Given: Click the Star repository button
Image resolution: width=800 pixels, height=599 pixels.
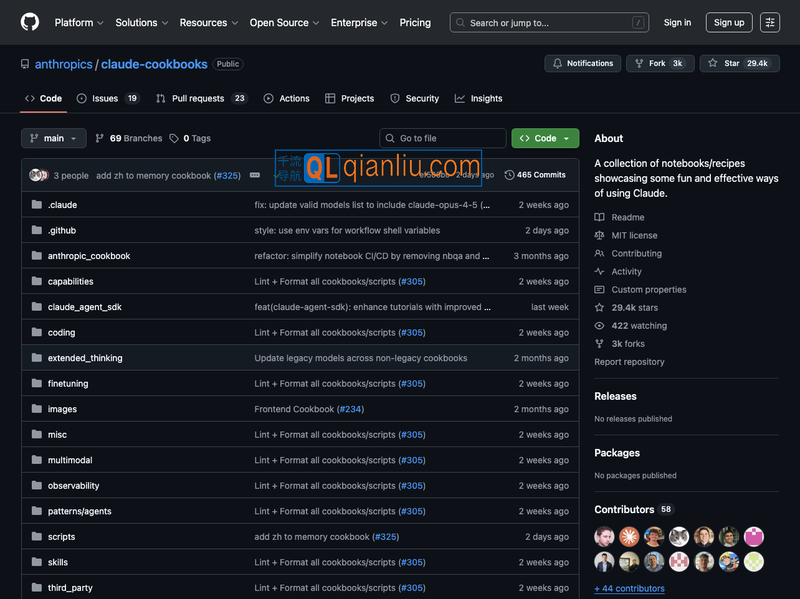Looking at the screenshot, I should click(739, 63).
